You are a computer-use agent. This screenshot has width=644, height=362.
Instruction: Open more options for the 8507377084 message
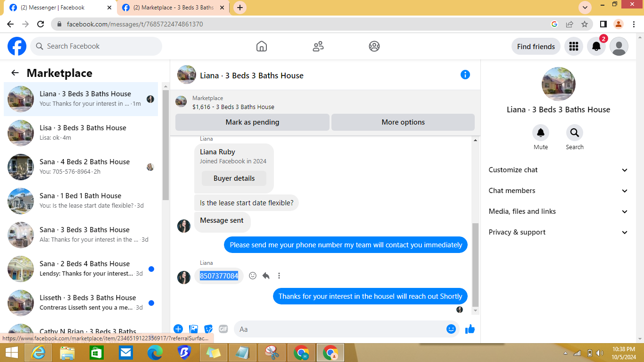pos(279,276)
